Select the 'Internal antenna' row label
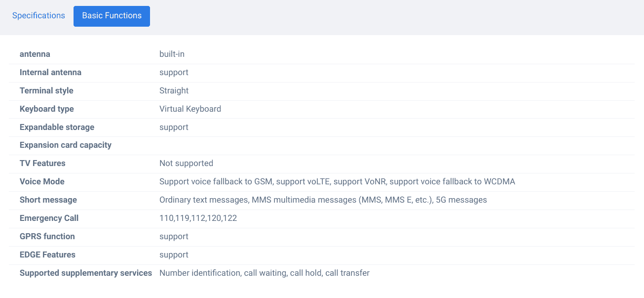Screen dimensions: 644x298 (50, 72)
